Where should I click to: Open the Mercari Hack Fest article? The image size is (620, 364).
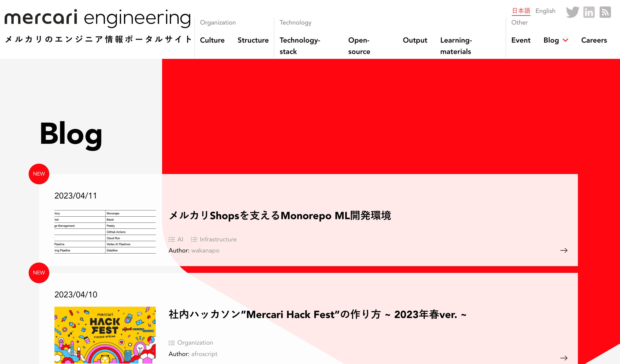[316, 314]
